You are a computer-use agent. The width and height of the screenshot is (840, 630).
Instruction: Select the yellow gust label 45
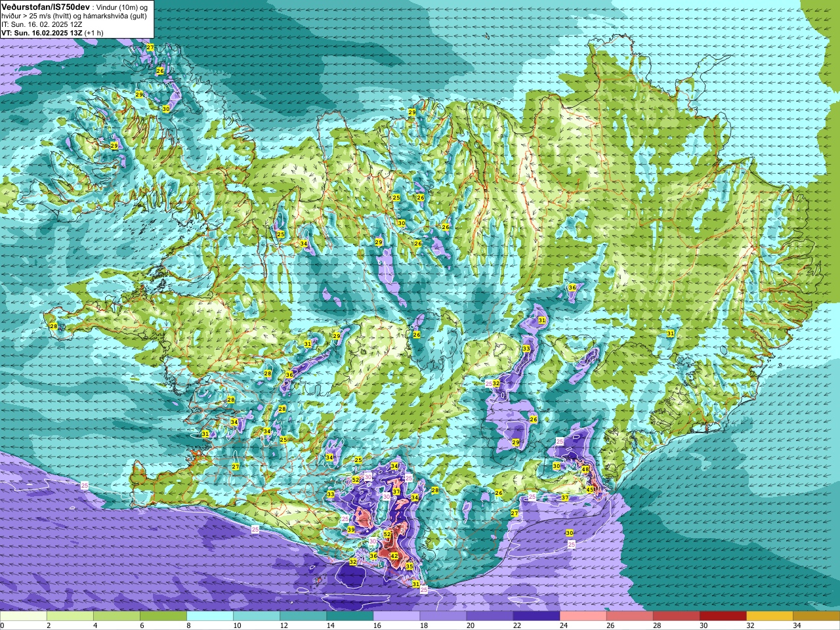[x=590, y=490]
